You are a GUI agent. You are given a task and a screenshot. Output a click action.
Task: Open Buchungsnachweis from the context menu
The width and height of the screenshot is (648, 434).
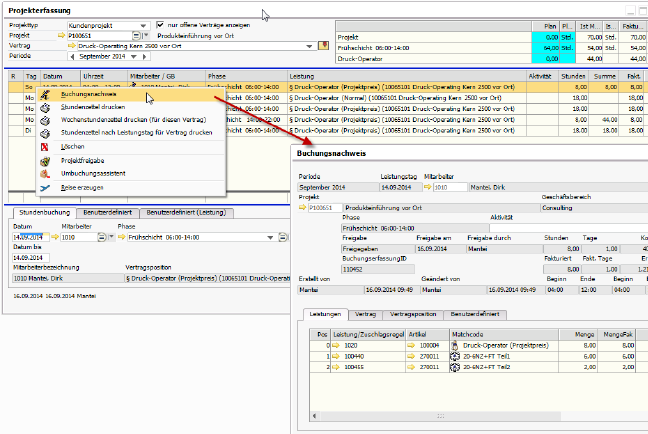[88, 93]
